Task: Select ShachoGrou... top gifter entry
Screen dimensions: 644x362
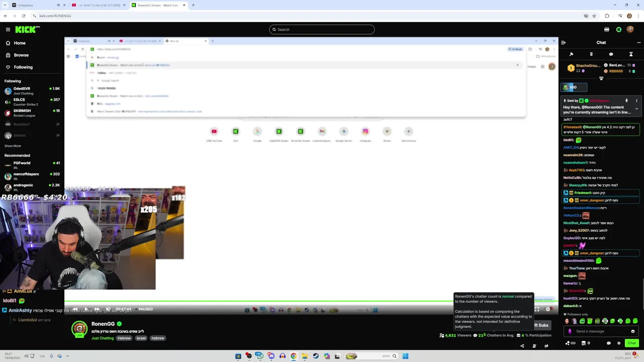Action: pos(584,68)
